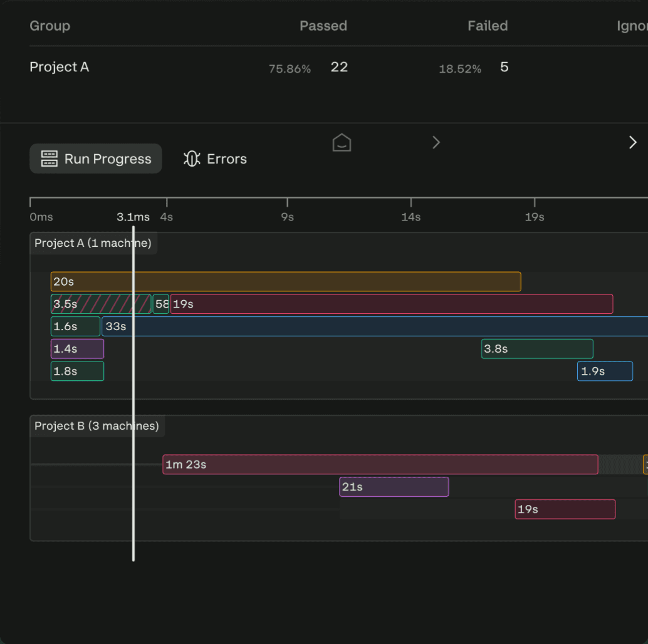Select the blue 33s bar

coord(375,326)
